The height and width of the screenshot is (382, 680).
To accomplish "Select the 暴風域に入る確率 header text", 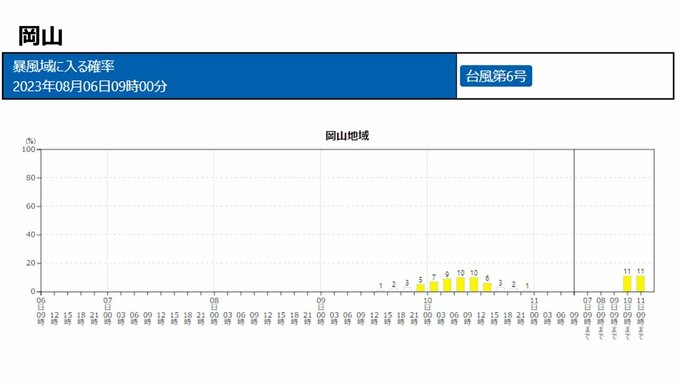I will (63, 66).
